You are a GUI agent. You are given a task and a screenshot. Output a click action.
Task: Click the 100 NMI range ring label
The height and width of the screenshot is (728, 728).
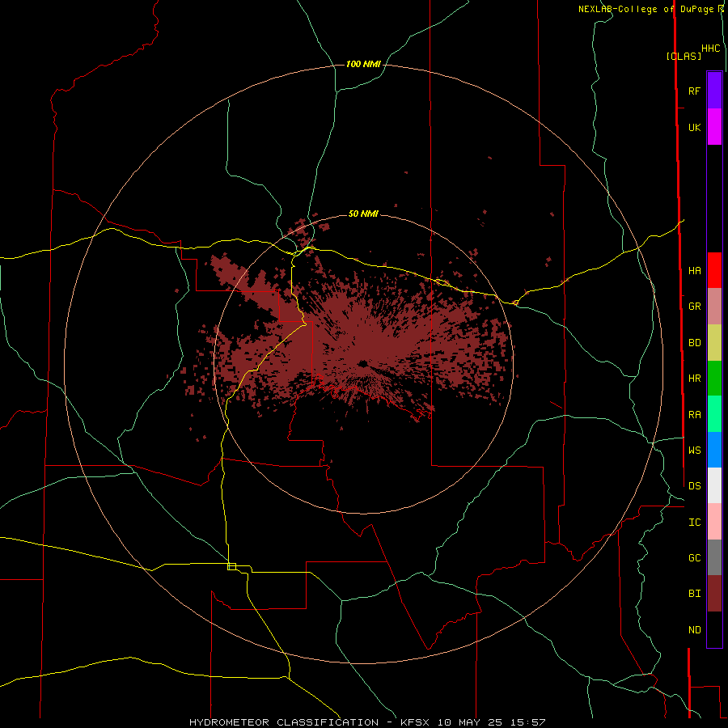[363, 64]
